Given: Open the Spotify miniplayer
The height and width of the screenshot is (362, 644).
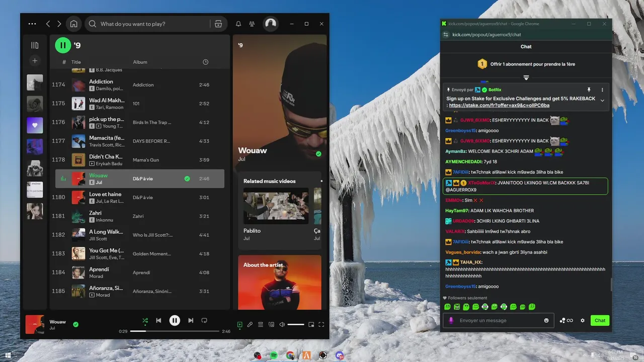Looking at the screenshot, I should 311,325.
